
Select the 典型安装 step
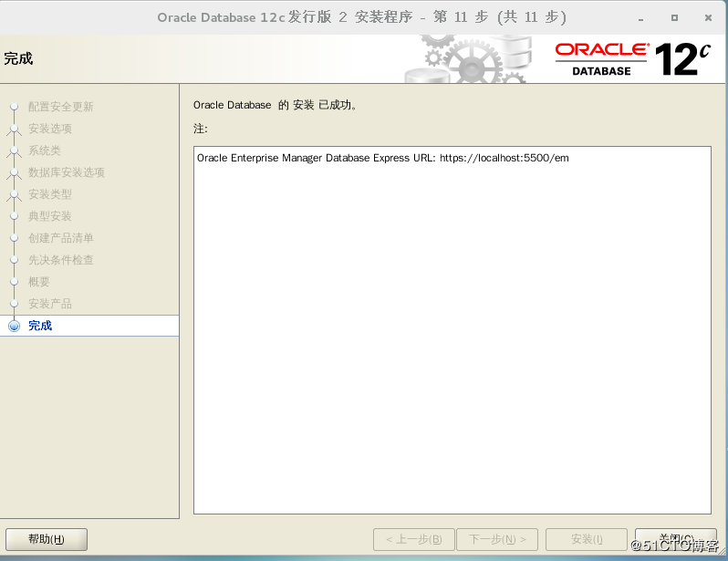click(x=50, y=216)
